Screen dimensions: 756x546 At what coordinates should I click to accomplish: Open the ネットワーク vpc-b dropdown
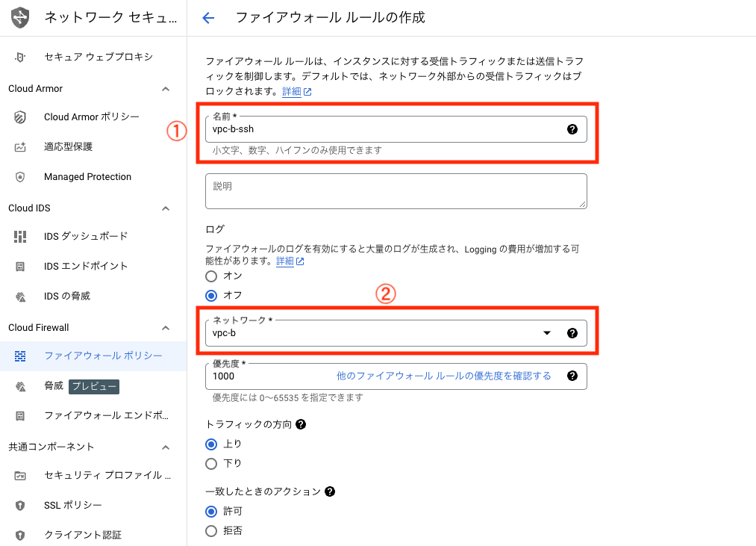pos(547,333)
